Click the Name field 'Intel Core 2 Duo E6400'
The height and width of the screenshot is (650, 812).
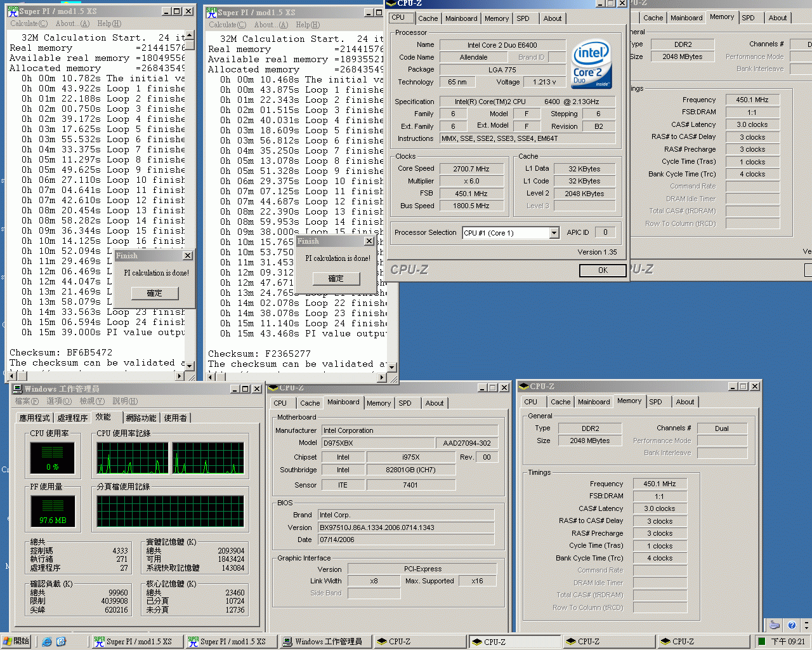point(502,45)
